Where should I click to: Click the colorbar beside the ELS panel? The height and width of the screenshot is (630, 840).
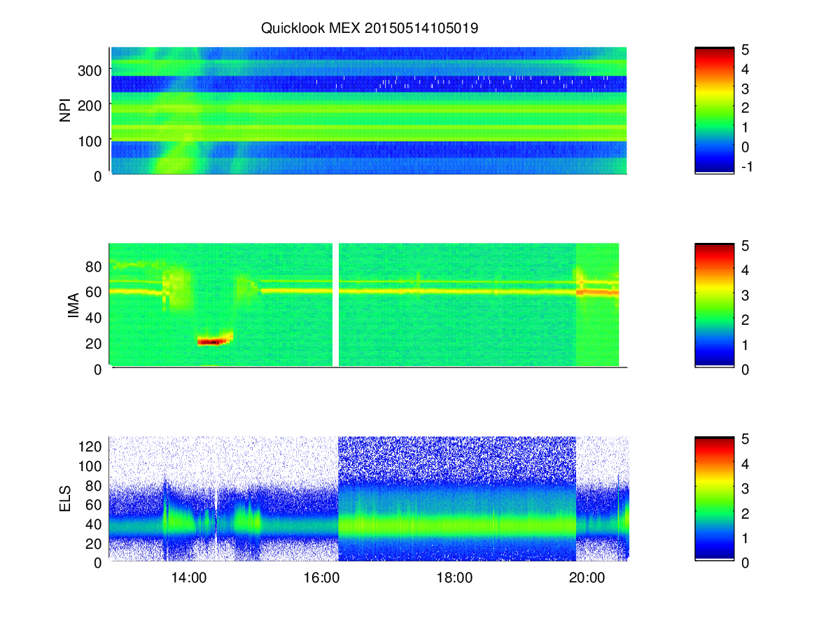tap(714, 499)
